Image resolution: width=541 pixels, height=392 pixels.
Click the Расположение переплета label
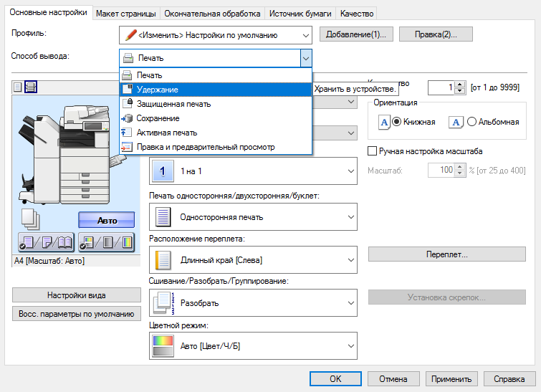click(197, 239)
